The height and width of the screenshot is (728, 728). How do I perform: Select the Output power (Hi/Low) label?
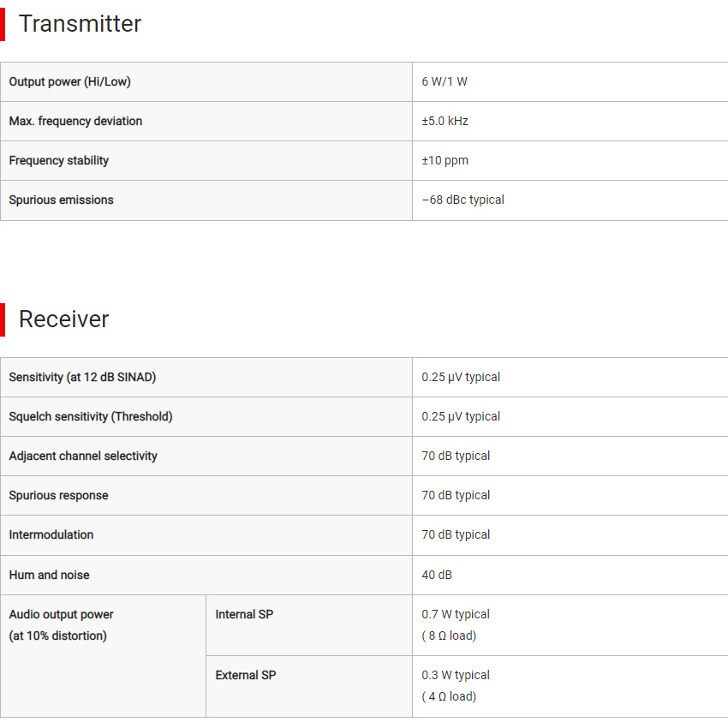(69, 81)
